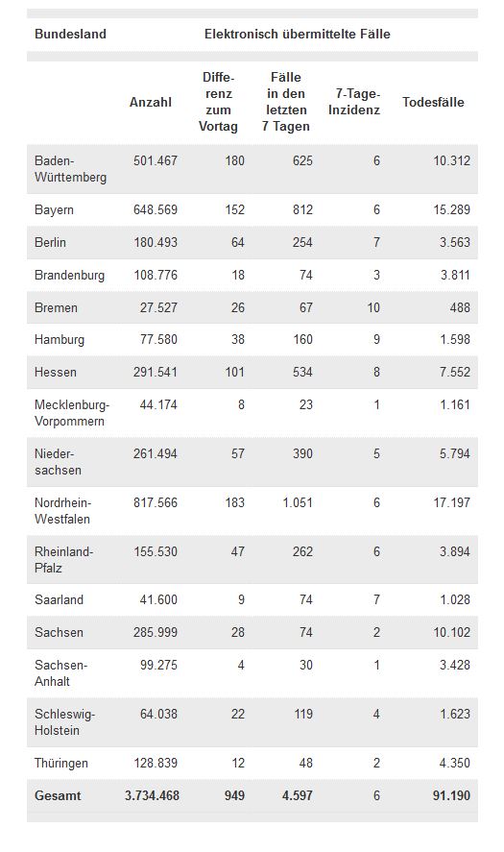The height and width of the screenshot is (852, 504).
Task: Click the Anzahl column header
Action: click(151, 102)
